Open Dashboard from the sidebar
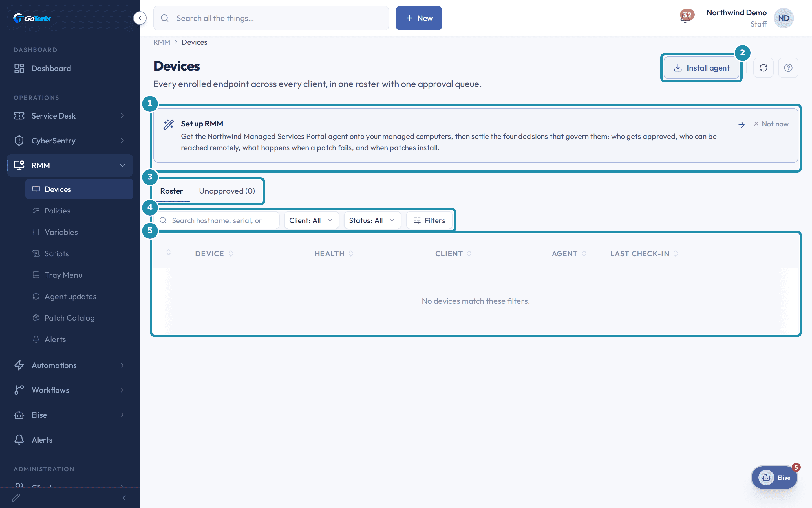The width and height of the screenshot is (812, 508). [70, 68]
